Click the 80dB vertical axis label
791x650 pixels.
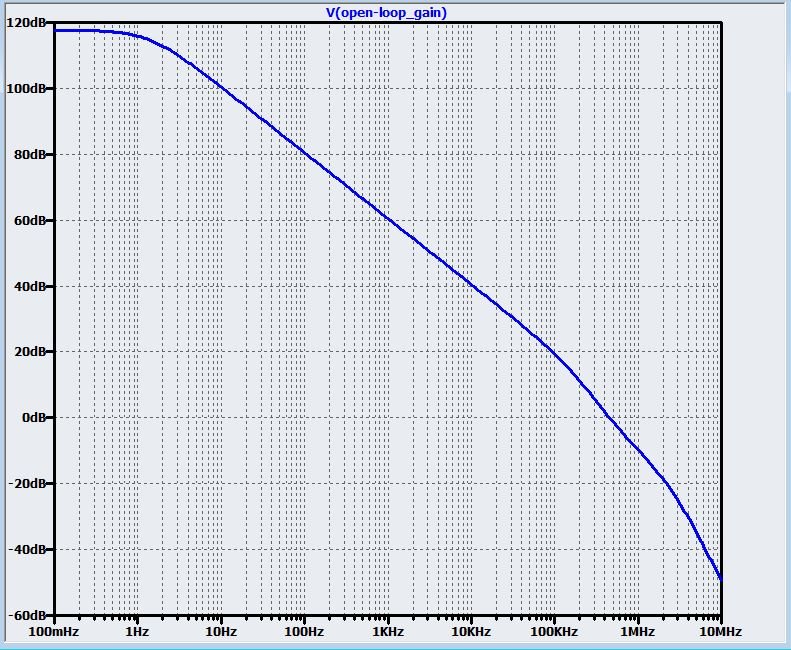[x=28, y=154]
